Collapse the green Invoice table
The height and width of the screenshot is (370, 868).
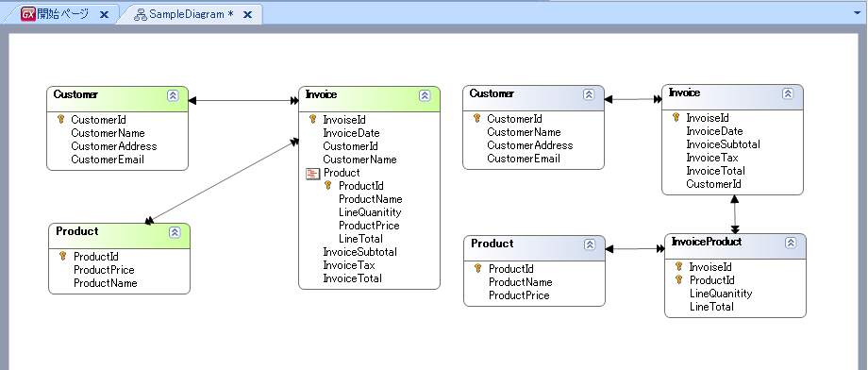pyautogui.click(x=425, y=95)
